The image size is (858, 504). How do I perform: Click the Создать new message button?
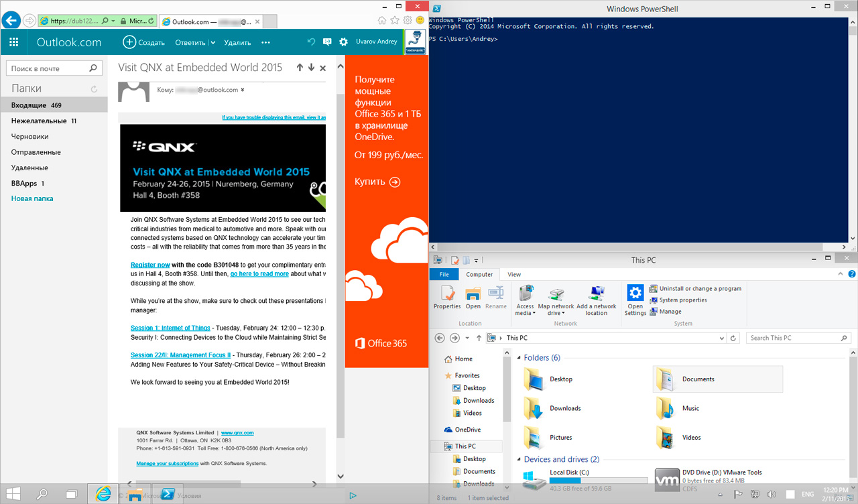point(144,42)
